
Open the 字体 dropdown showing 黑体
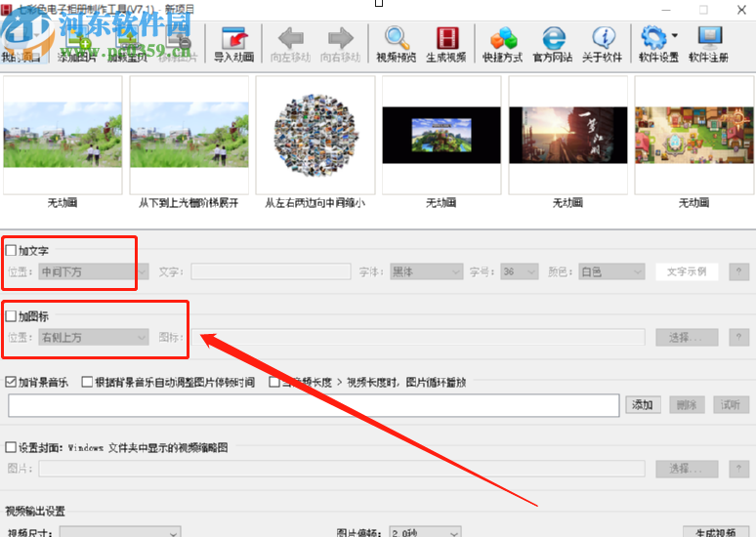[427, 271]
